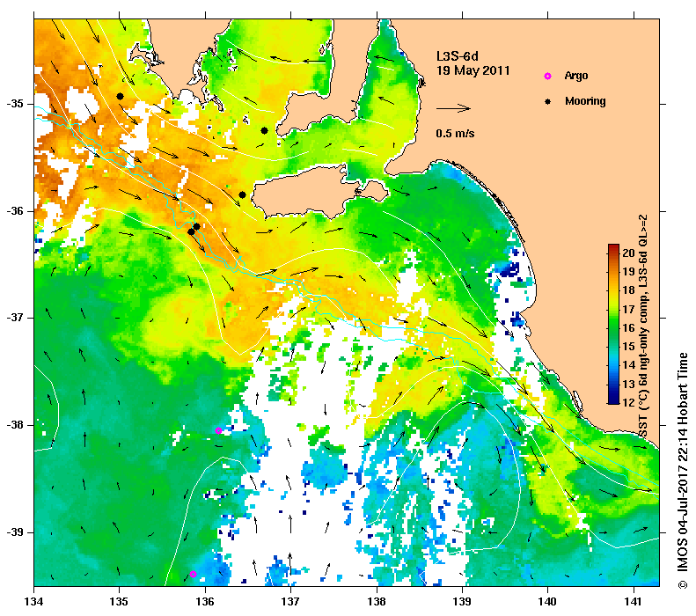Click latitude axis label -37
This screenshot has width=696, height=616.
14,318
